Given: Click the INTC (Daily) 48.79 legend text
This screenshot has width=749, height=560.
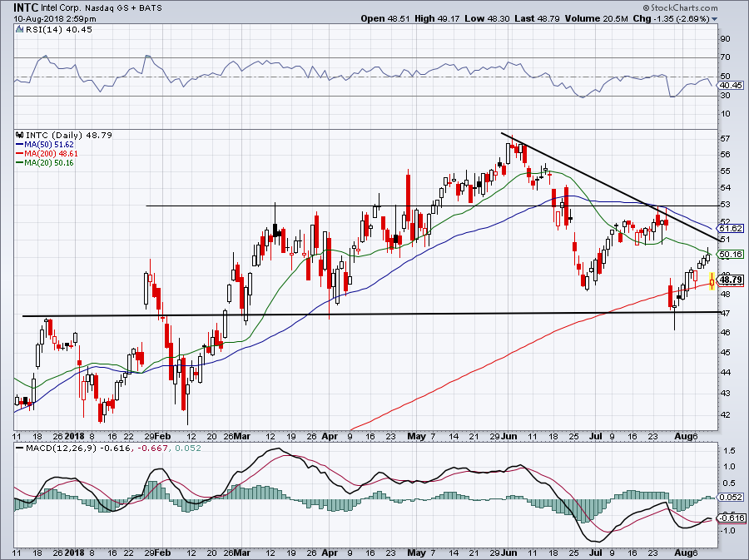Looking at the screenshot, I should click(69, 135).
